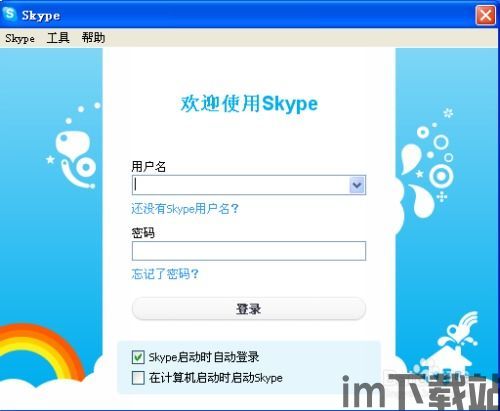500x411 pixels.
Task: Enable 在计算机启动时启动Skype checkbox
Action: (x=138, y=378)
